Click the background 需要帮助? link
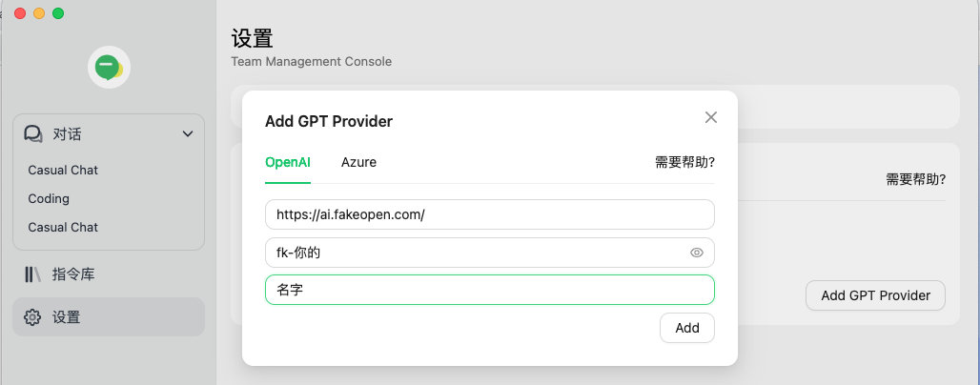This screenshot has height=385, width=980. [915, 179]
